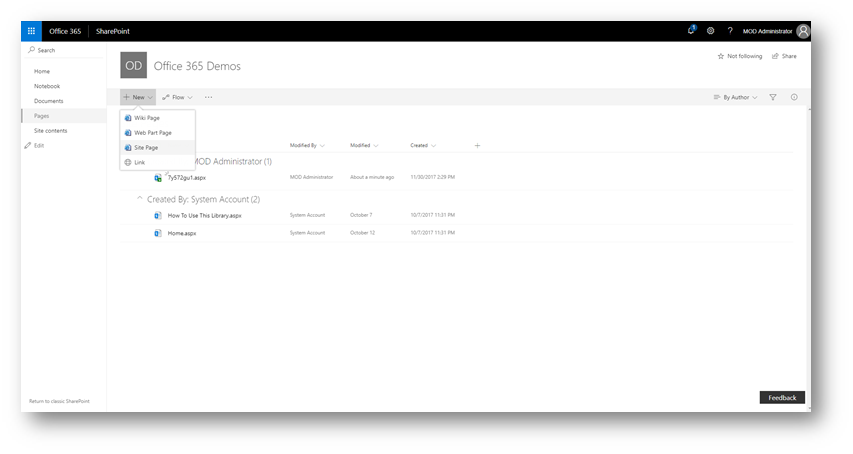Open the information details pane
Viewport: 853px width, 454px height.
pos(794,97)
